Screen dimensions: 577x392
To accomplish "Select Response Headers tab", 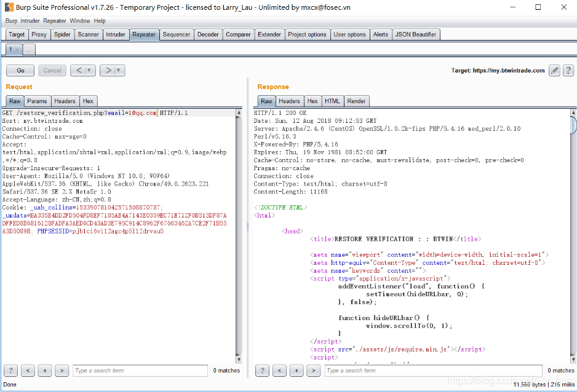I will pos(289,101).
